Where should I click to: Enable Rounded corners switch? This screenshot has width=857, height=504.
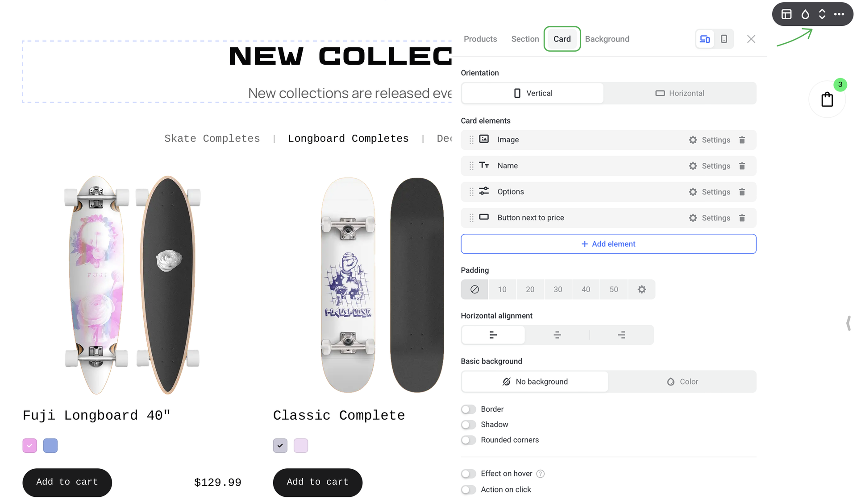pos(469,440)
